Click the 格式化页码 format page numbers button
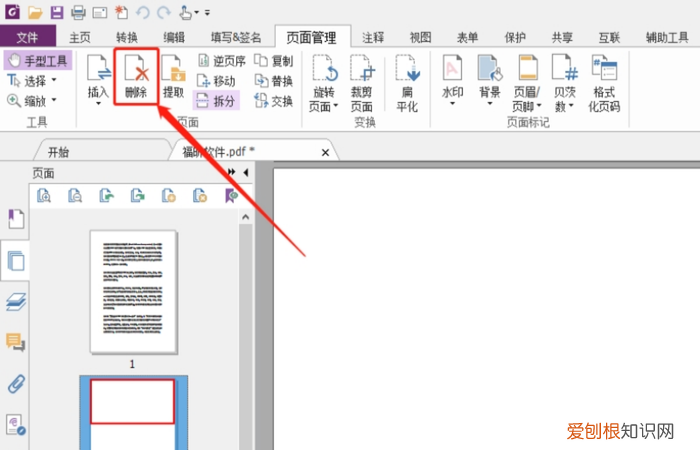The width and height of the screenshot is (700, 450). pyautogui.click(x=604, y=83)
